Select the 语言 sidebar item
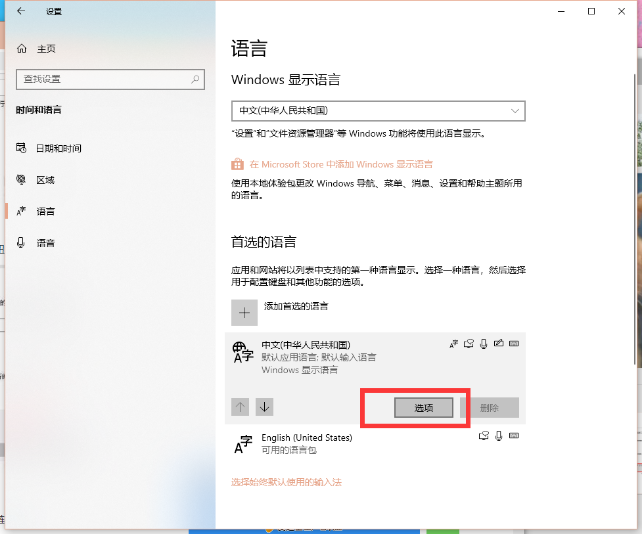This screenshot has height=534, width=642. [45, 211]
